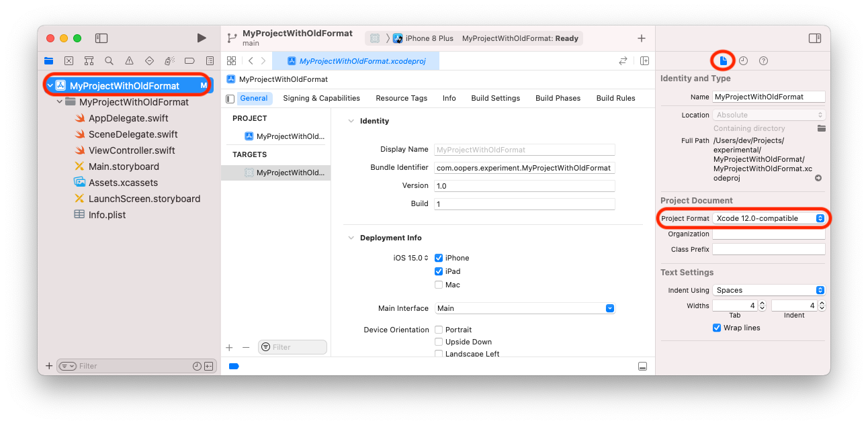
Task: Open the Project navigator folder icon
Action: [48, 60]
